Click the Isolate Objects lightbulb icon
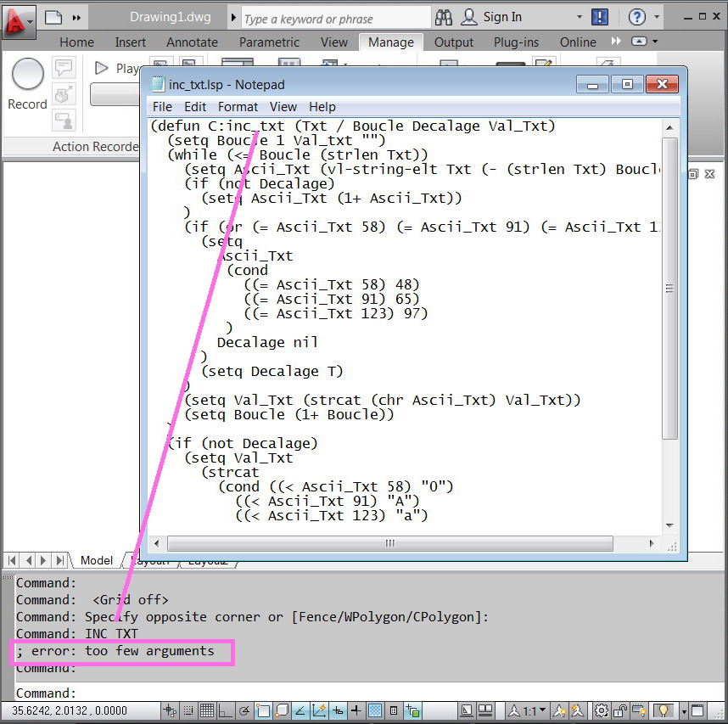The image size is (728, 724). pos(664,711)
